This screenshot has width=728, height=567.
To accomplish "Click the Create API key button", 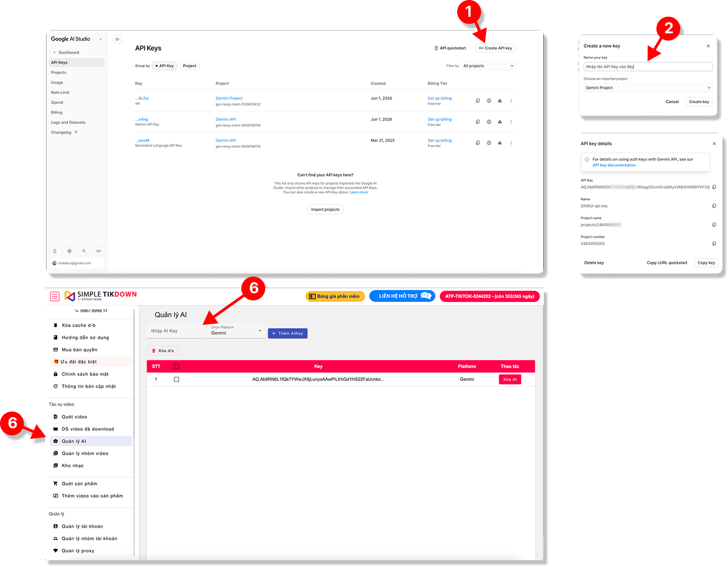I will pyautogui.click(x=496, y=48).
